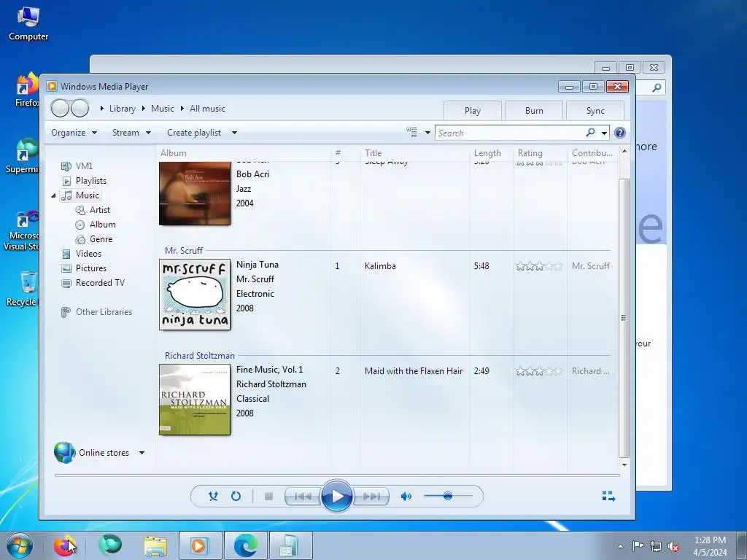The width and height of the screenshot is (747, 560).
Task: Click Library in the breadcrumb
Action: (x=123, y=109)
